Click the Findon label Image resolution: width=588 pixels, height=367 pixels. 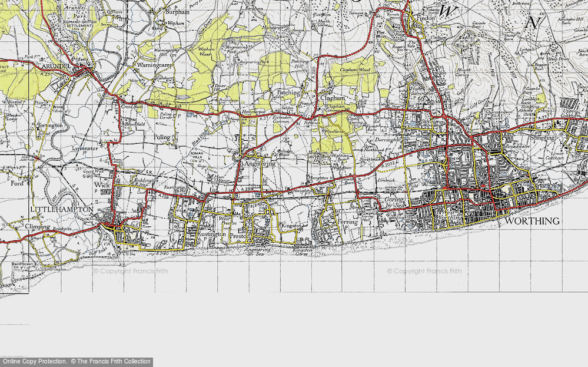pos(426,18)
